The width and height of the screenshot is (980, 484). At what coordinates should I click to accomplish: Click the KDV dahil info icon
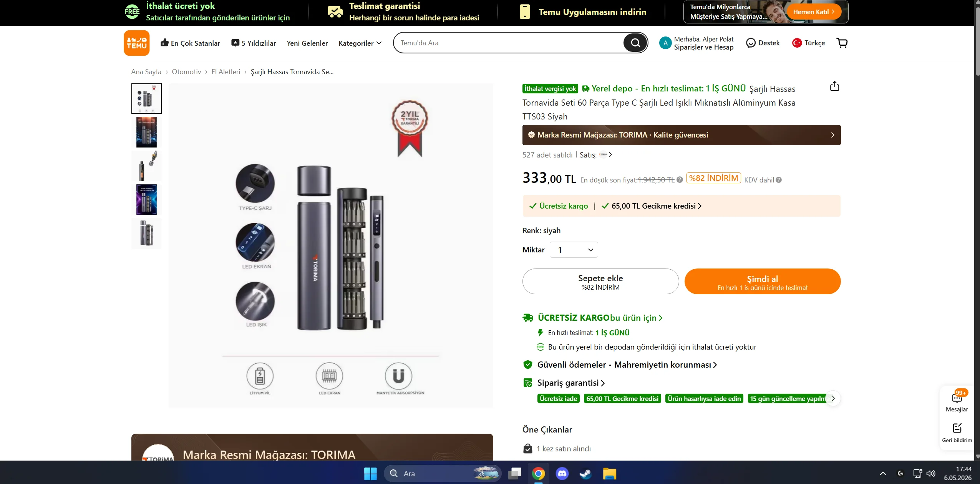779,180
